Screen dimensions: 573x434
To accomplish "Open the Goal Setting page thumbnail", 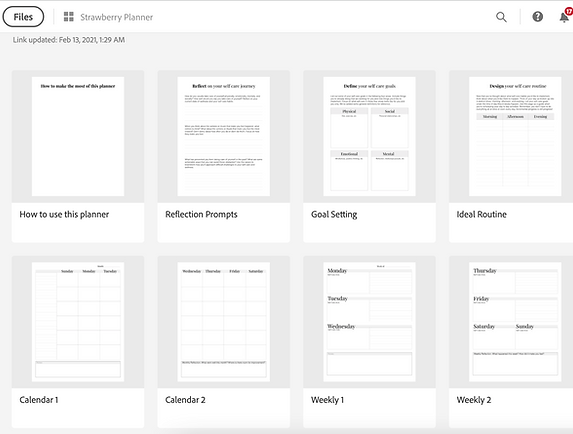I will point(369,136).
